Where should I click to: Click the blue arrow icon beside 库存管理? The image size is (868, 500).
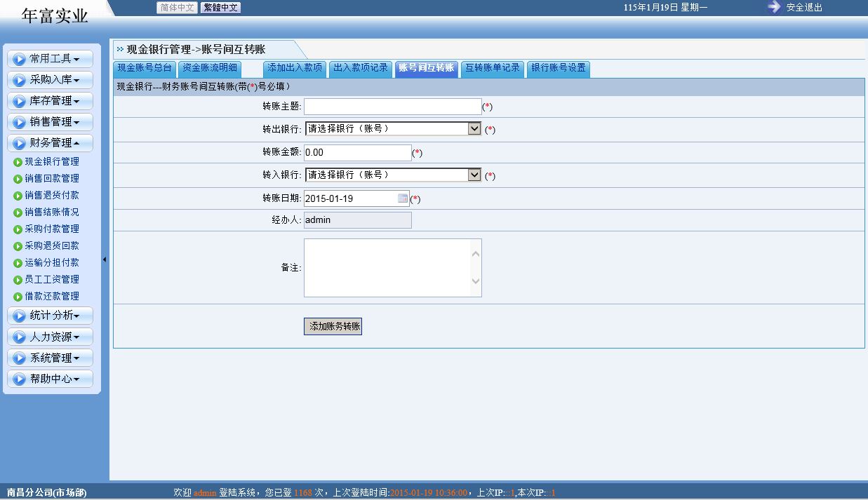click(x=19, y=101)
